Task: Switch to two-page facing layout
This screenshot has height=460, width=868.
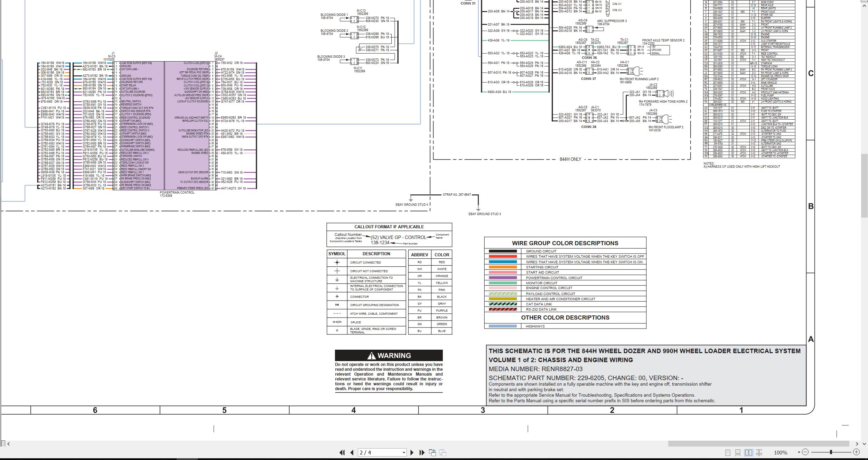Action: [x=748, y=452]
